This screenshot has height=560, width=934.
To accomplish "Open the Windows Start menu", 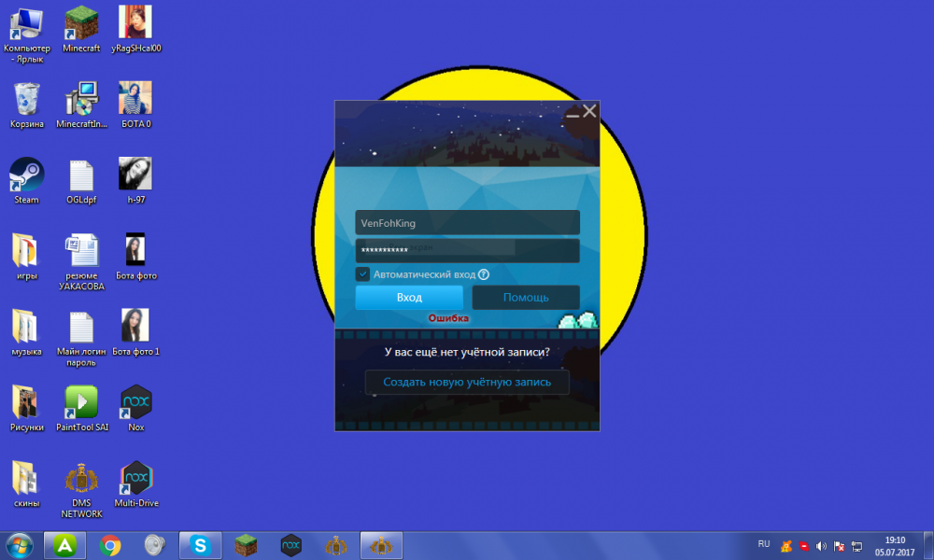I will coord(20,545).
